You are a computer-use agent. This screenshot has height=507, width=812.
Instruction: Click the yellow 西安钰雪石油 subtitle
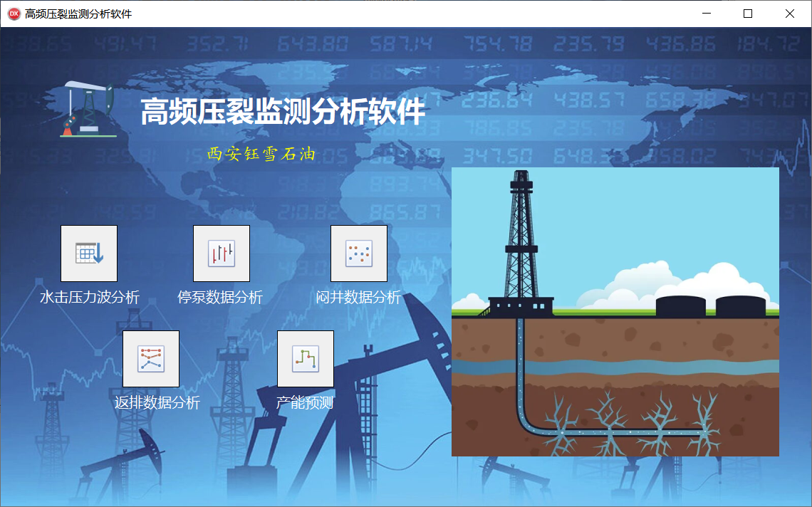coord(261,155)
